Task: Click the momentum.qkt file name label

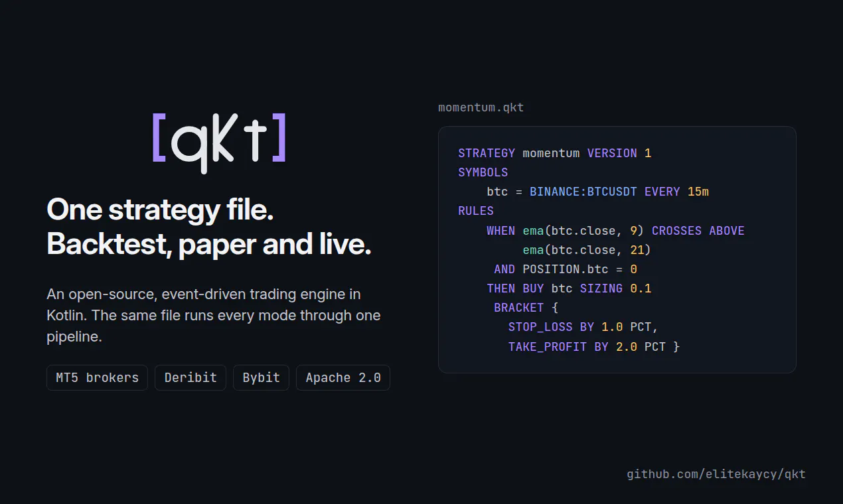Action: tap(481, 107)
